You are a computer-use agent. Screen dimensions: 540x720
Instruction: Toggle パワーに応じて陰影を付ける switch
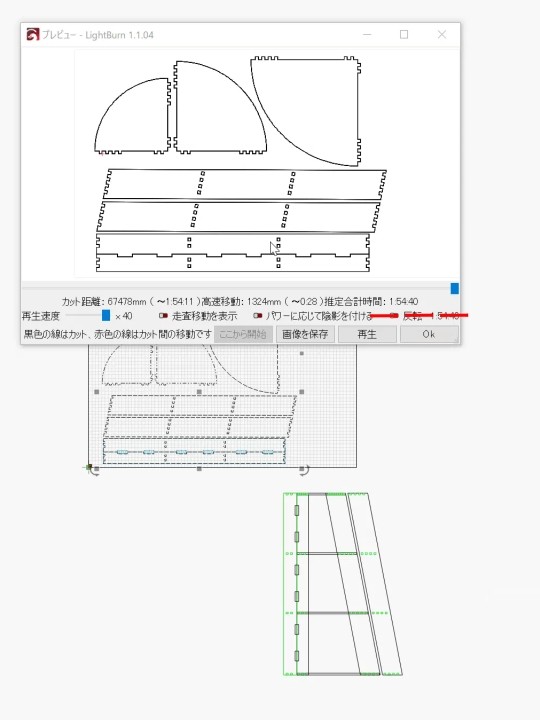coord(258,316)
